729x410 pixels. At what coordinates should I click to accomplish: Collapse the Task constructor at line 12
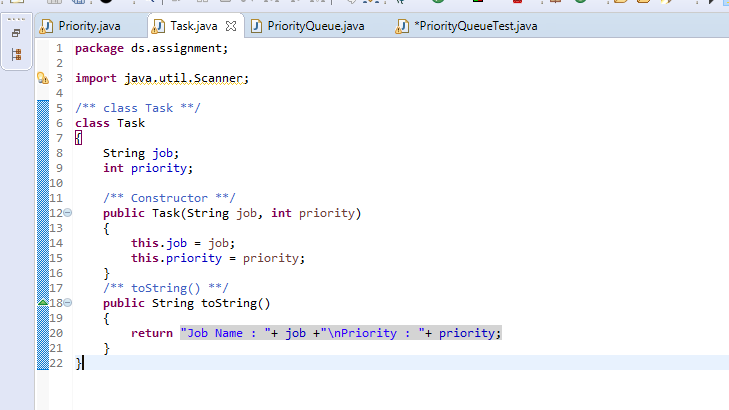pyautogui.click(x=67, y=212)
